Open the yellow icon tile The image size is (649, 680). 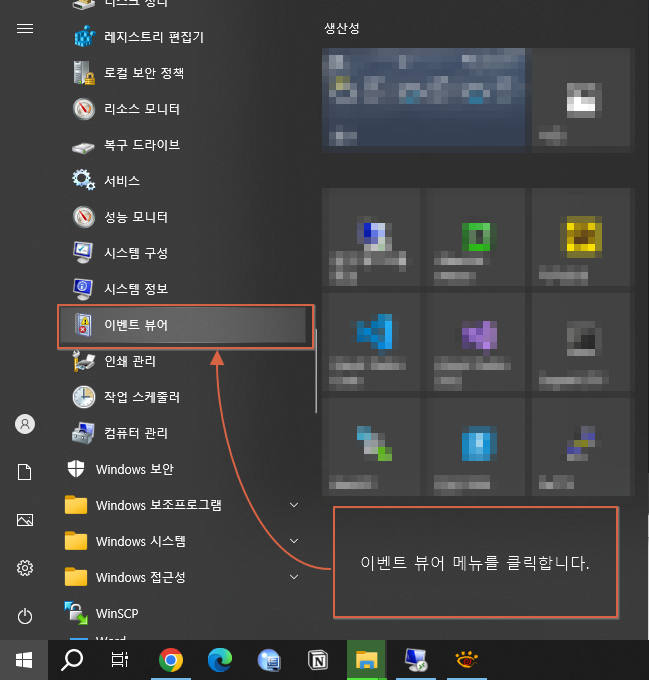[x=581, y=237]
